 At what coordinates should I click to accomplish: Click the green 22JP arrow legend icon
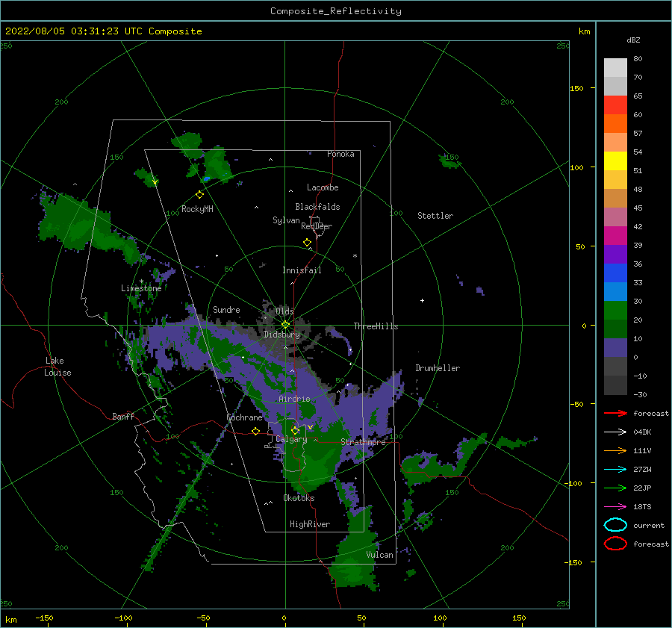[615, 488]
